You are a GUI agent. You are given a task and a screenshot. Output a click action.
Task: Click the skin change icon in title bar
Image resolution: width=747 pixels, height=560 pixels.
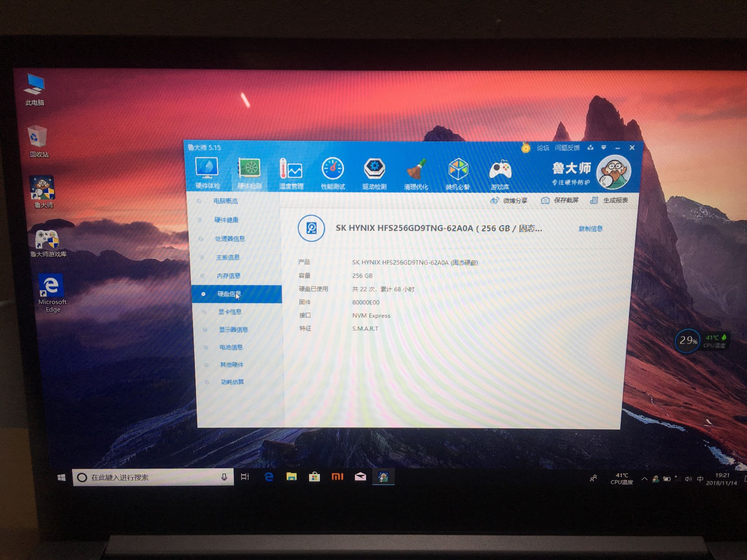pyautogui.click(x=590, y=147)
